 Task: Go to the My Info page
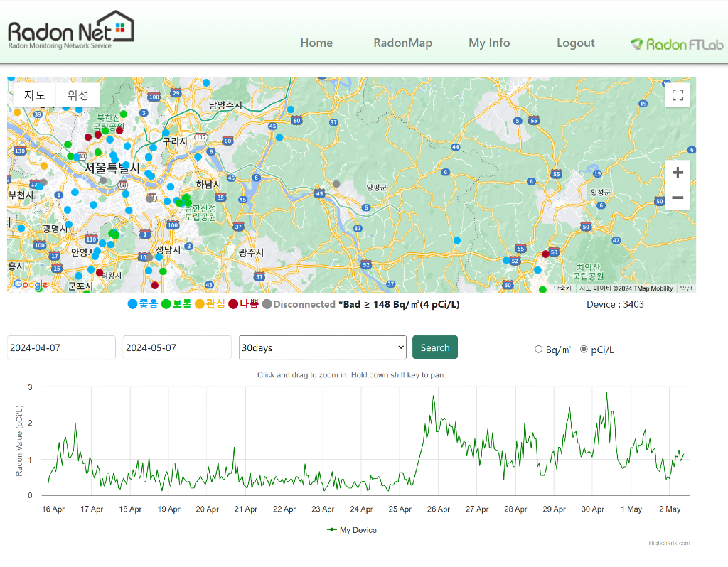pyautogui.click(x=489, y=43)
